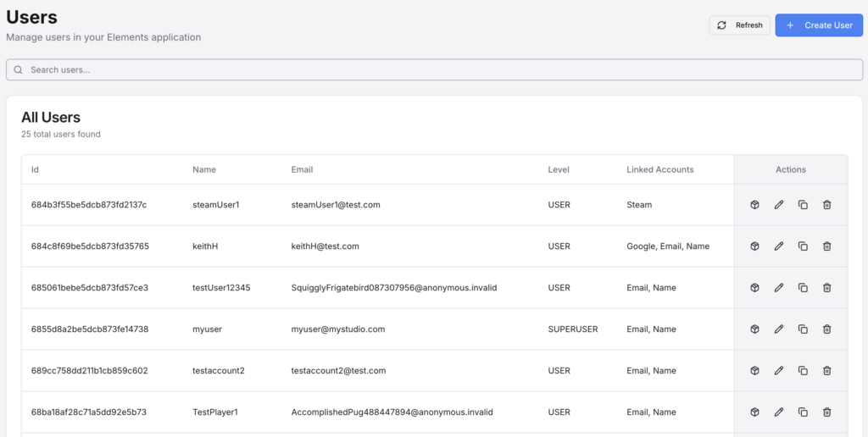868x437 pixels.
Task: Click the cube icon for steamUser1
Action: [754, 205]
